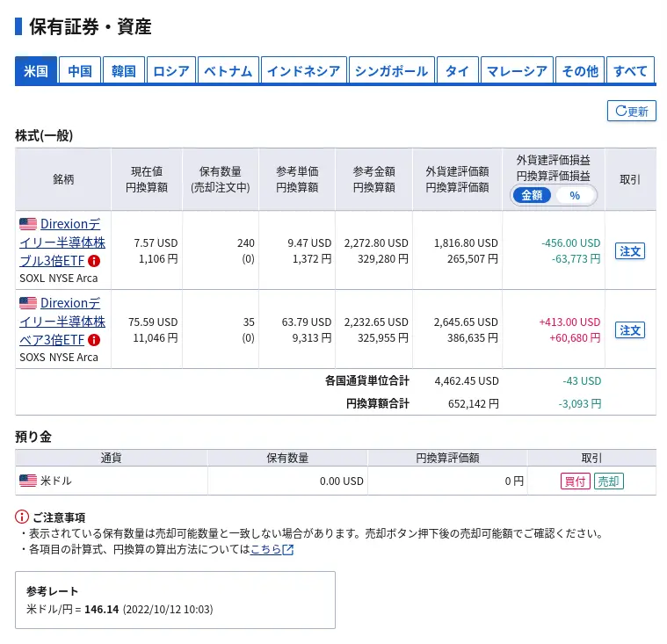Click the SOXL info icon

(x=94, y=261)
